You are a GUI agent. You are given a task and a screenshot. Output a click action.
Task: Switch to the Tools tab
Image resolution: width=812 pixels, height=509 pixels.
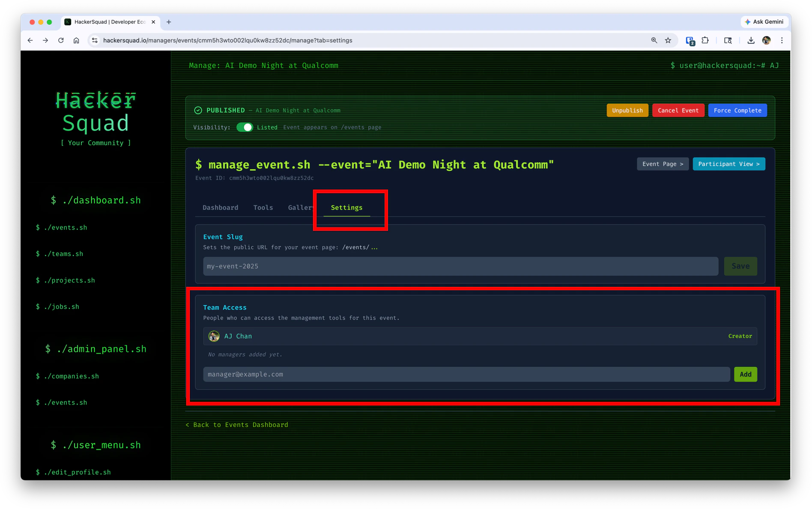[x=263, y=208]
